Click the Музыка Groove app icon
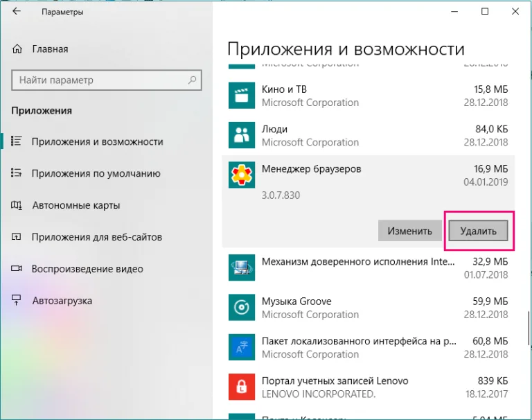Screen dimensions: 532x420 tap(242, 307)
